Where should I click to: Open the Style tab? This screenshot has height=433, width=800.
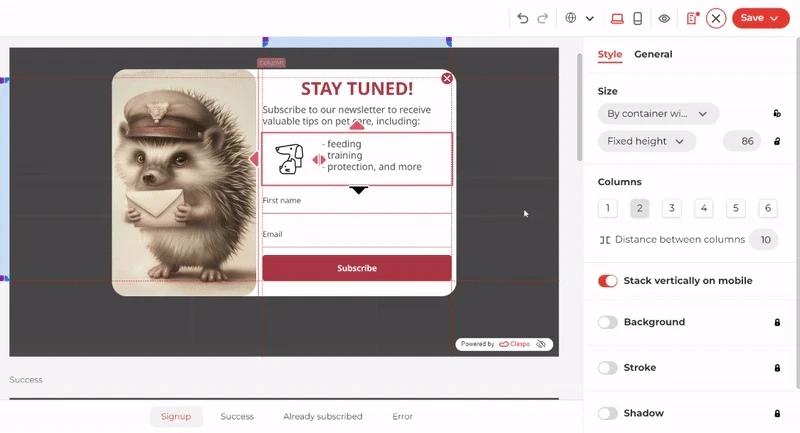click(x=610, y=54)
